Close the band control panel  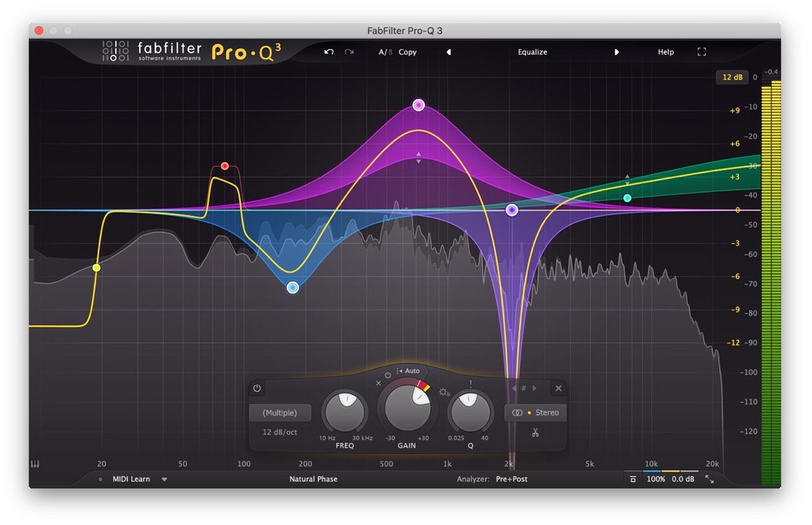558,388
